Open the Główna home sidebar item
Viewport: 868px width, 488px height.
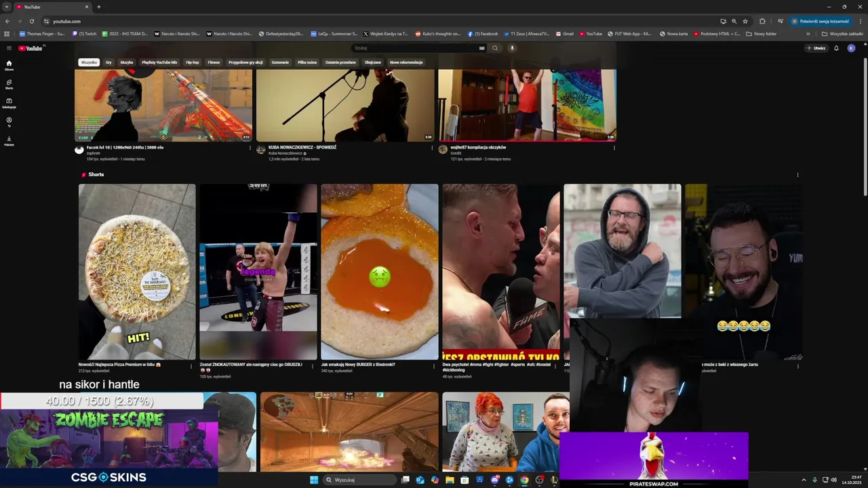pos(9,65)
